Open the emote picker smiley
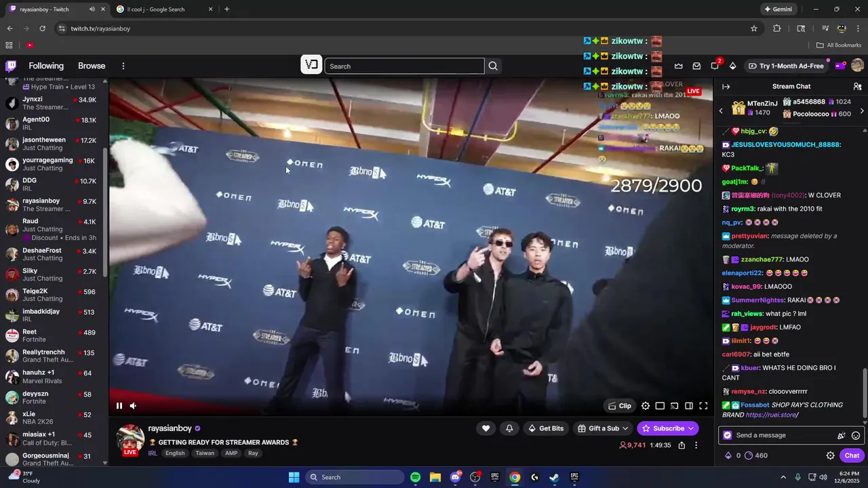Image resolution: width=868 pixels, height=488 pixels. click(856, 436)
